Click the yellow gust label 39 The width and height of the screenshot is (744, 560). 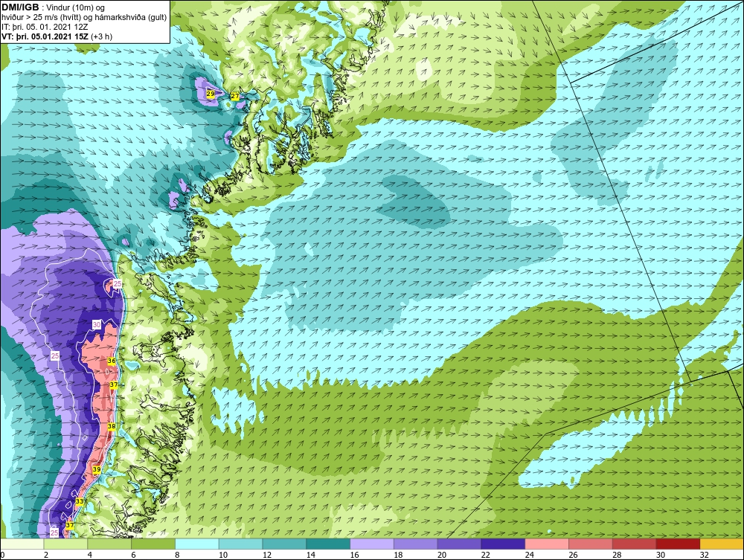coord(96,469)
